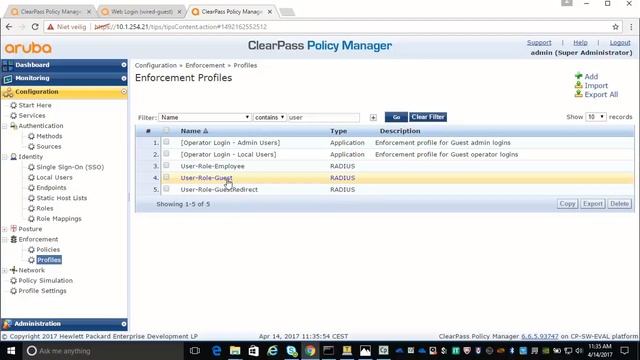Bookmark page with star icon

pyautogui.click(x=616, y=27)
